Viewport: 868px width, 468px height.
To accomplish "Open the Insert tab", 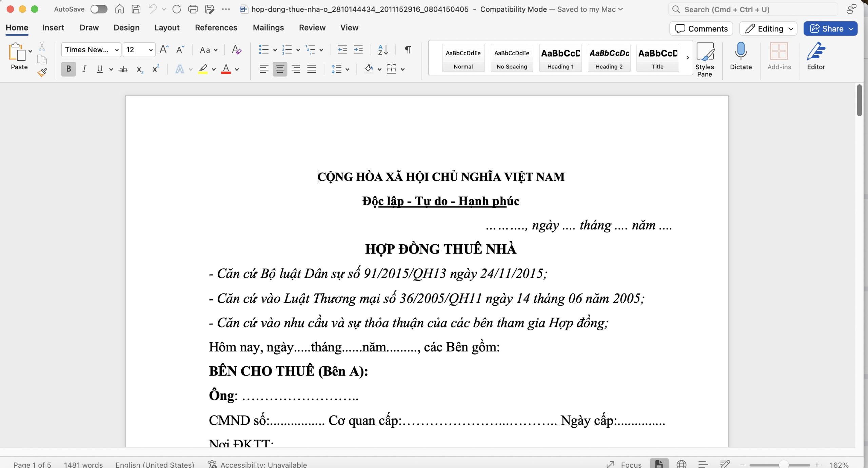I will point(53,28).
